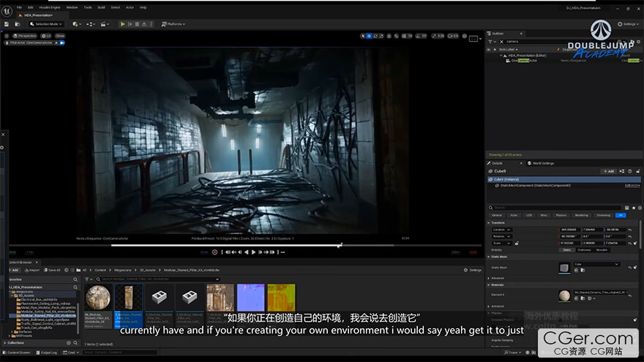Open the Blueprint/Add Component icon beside Add button
The width and height of the screenshot is (644, 362).
click(x=621, y=171)
